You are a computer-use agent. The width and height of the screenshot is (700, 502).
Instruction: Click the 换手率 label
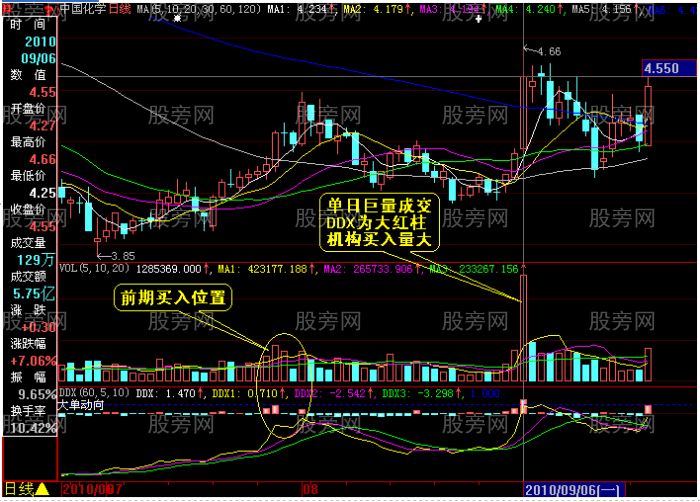(28, 411)
